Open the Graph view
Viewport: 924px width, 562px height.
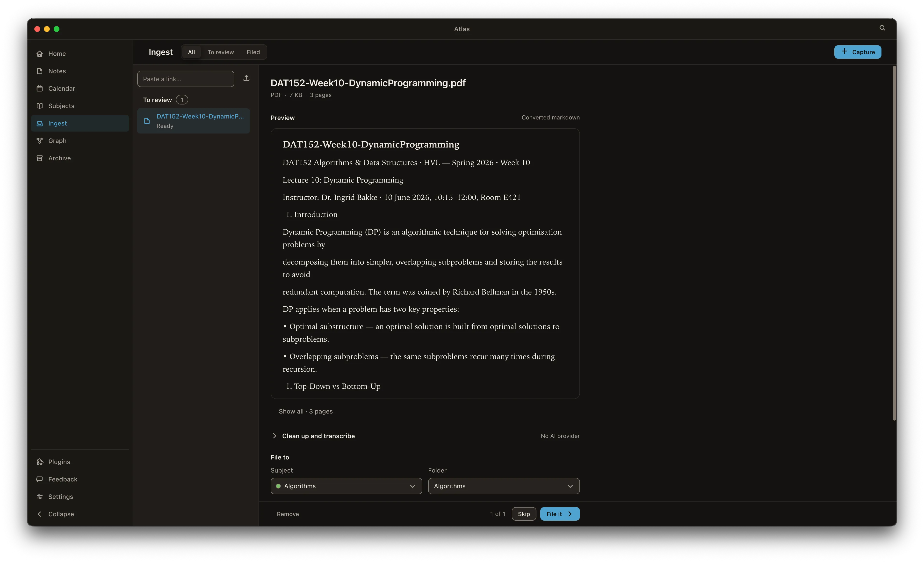click(80, 141)
